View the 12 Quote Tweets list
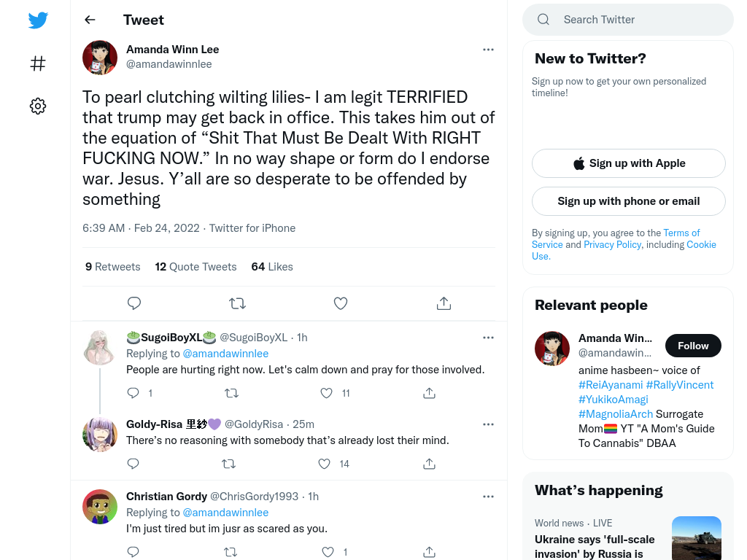Image resolution: width=747 pixels, height=560 pixels. coord(196,267)
